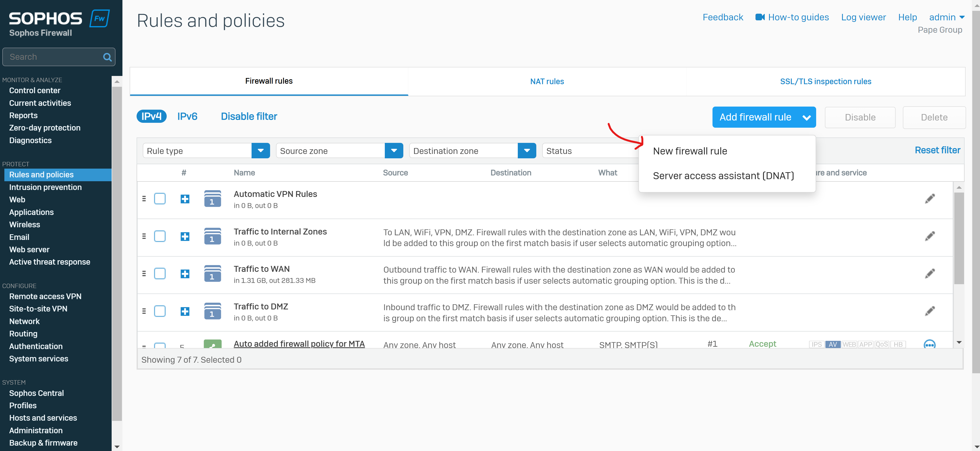Click the Automatic VPN Rules group icon
Screen dimensions: 980x451
213,199
